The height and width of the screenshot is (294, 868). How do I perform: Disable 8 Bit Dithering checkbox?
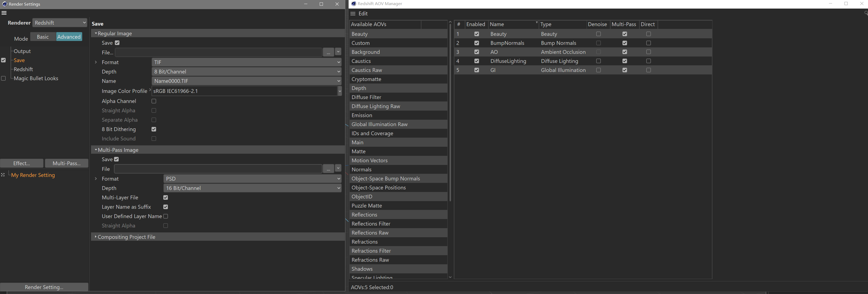click(x=154, y=129)
